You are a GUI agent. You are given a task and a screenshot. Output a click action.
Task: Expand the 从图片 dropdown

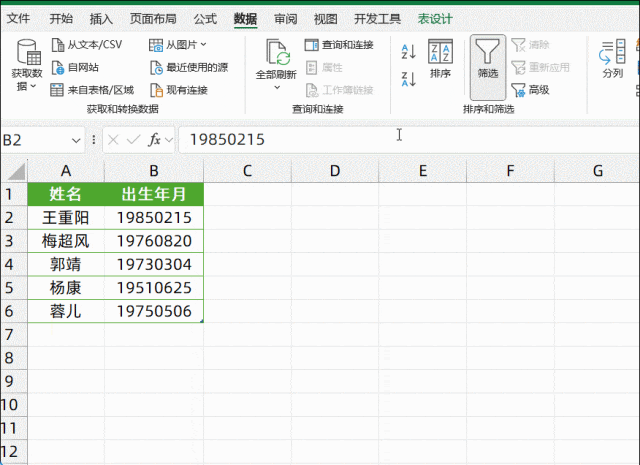(x=203, y=44)
